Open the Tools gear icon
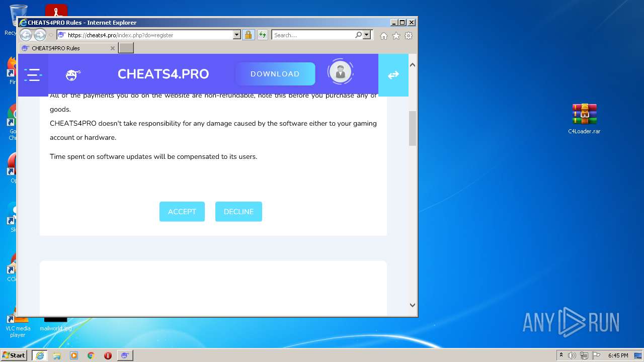Viewport: 644px width, 362px height. [x=409, y=36]
